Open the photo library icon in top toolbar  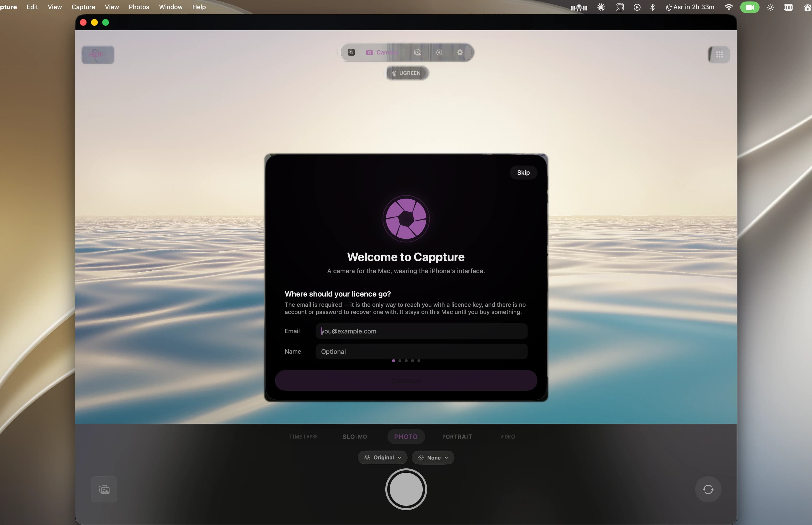[418, 52]
